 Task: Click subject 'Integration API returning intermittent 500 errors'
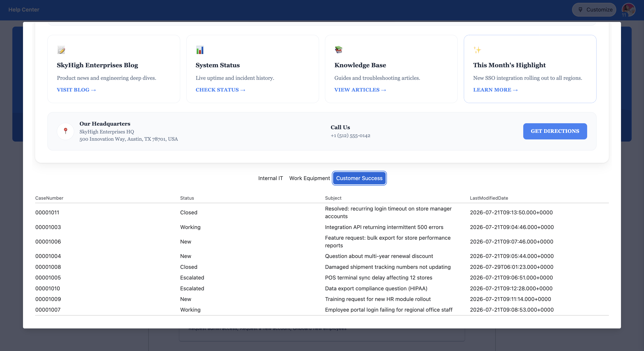pyautogui.click(x=384, y=227)
